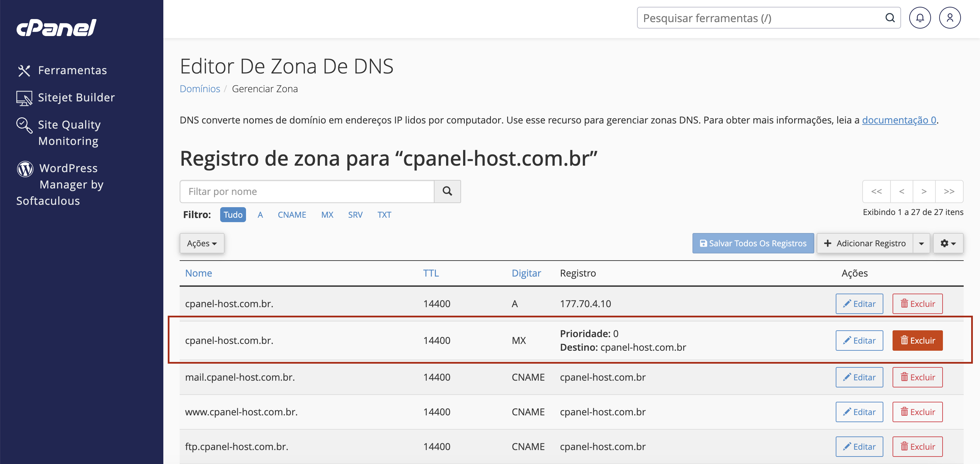Viewport: 980px width, 464px height.
Task: Click the magnifier button beside name filter
Action: coord(447,191)
